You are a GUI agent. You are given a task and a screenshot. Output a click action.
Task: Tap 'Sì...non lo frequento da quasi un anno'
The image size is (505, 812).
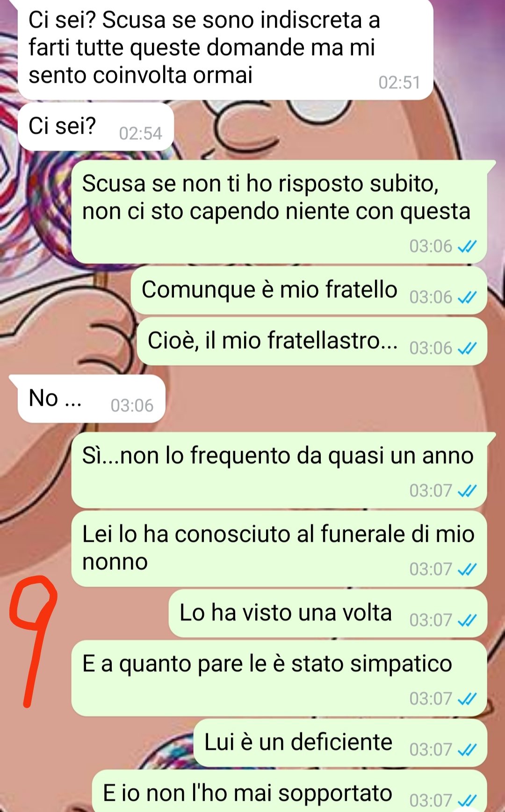tap(279, 470)
